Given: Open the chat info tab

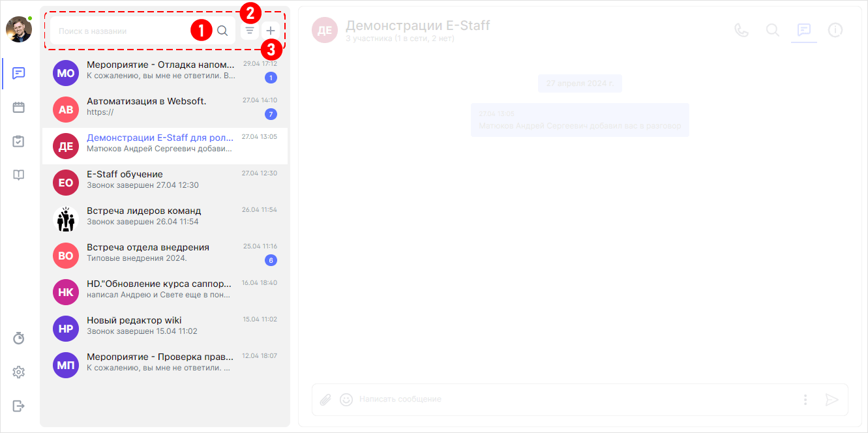Looking at the screenshot, I should click(835, 29).
